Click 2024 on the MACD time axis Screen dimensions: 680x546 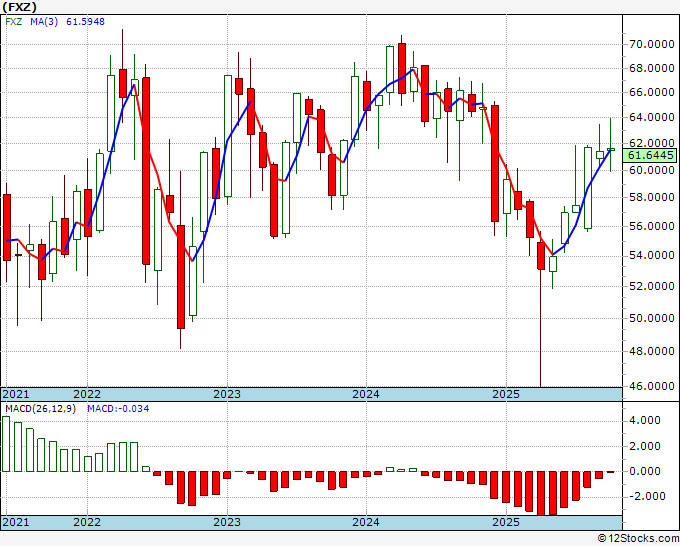coord(366,522)
